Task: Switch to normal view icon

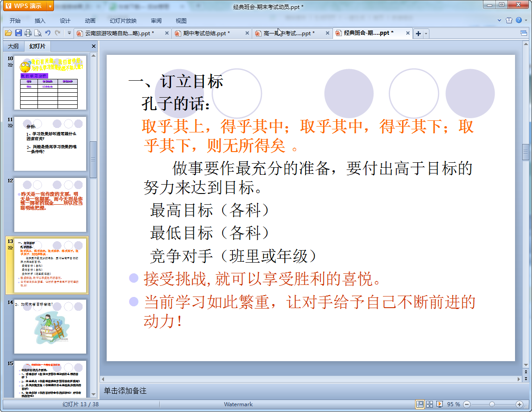Action: coord(420,404)
